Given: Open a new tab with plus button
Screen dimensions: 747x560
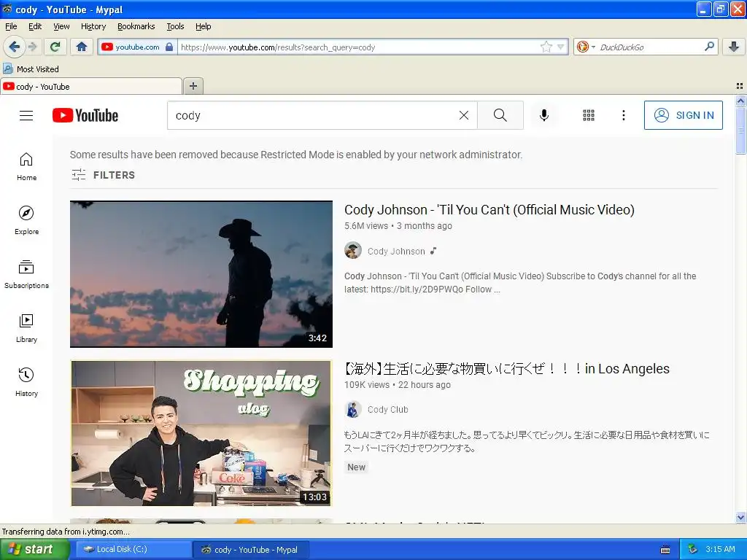Looking at the screenshot, I should click(x=193, y=86).
